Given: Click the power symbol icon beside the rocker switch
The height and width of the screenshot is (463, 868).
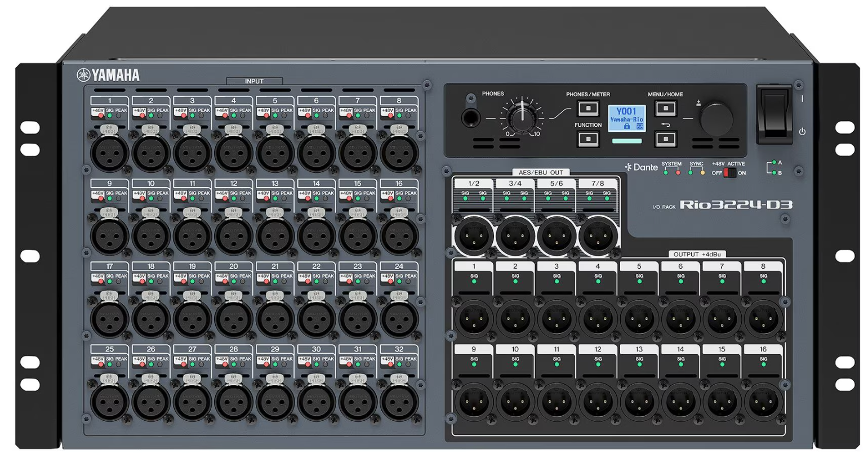Looking at the screenshot, I should (802, 132).
